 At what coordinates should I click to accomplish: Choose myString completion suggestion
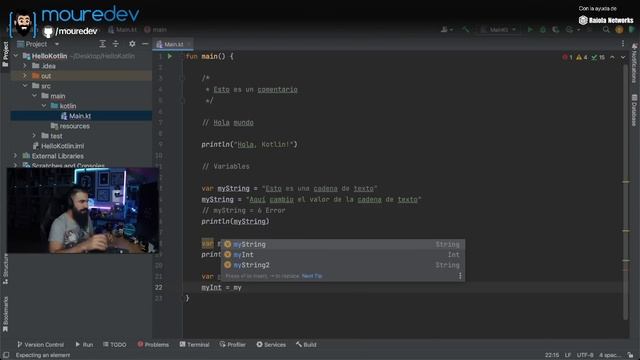point(342,244)
